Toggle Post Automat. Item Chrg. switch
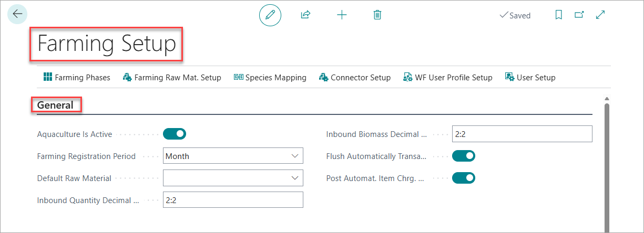This screenshot has height=233, width=644. point(464,178)
